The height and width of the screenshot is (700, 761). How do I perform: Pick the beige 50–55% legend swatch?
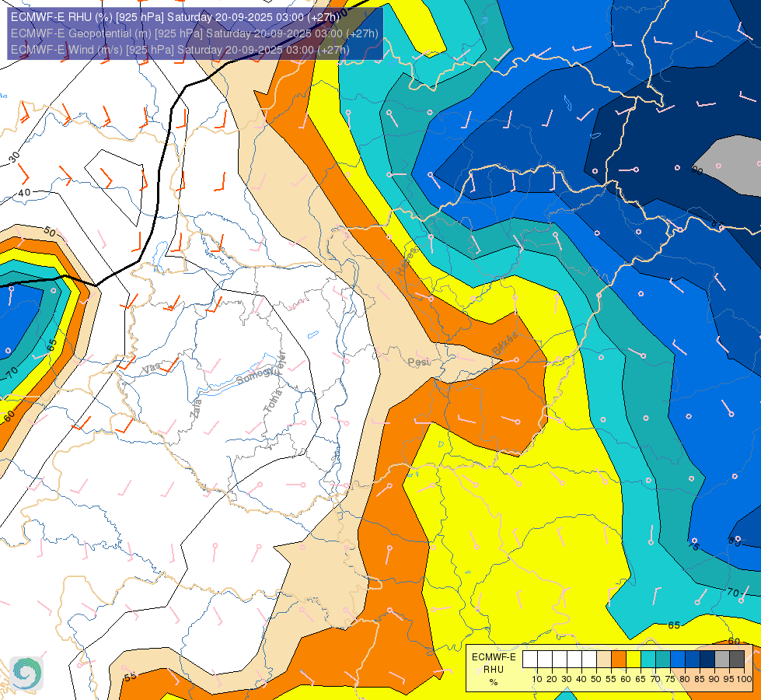coord(604,660)
